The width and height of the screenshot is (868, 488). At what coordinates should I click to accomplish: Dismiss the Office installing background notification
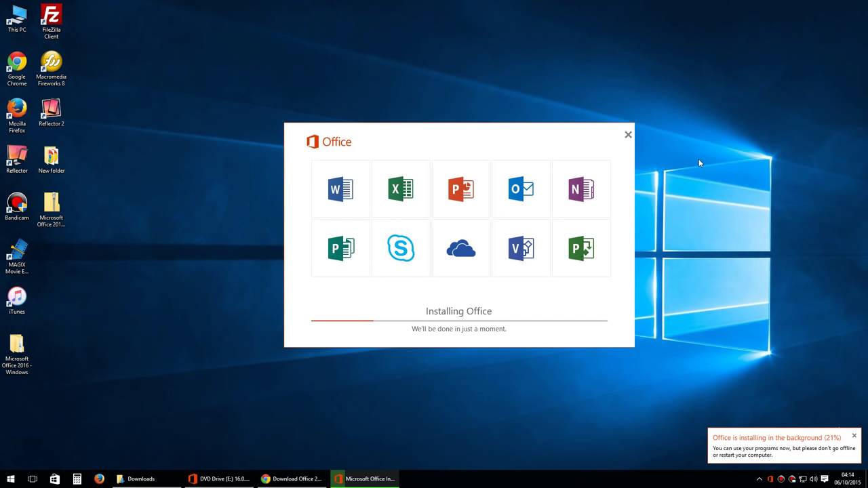click(854, 435)
